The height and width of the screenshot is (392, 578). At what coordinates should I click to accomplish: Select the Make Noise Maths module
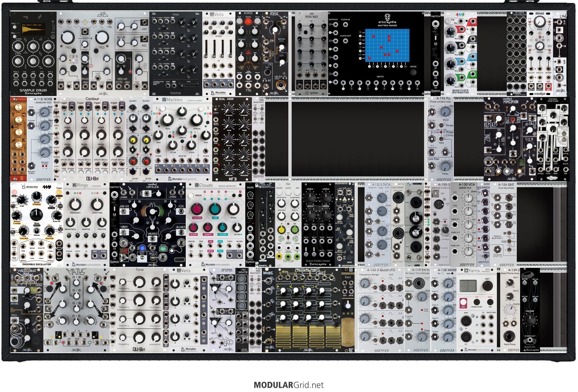76,310
